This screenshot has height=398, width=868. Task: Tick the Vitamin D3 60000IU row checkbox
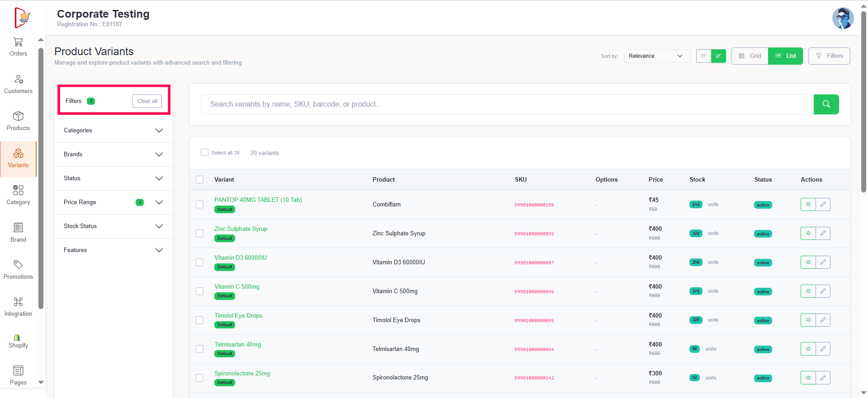(199, 262)
